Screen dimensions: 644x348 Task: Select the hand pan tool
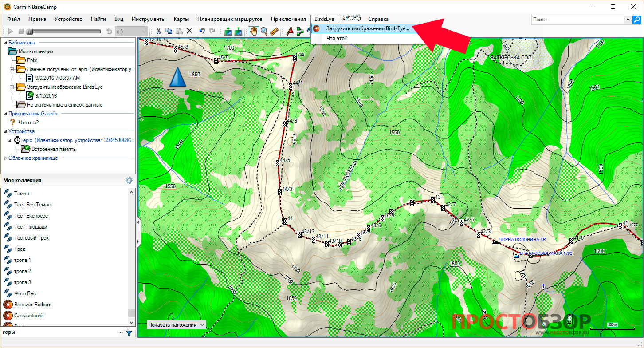[254, 31]
